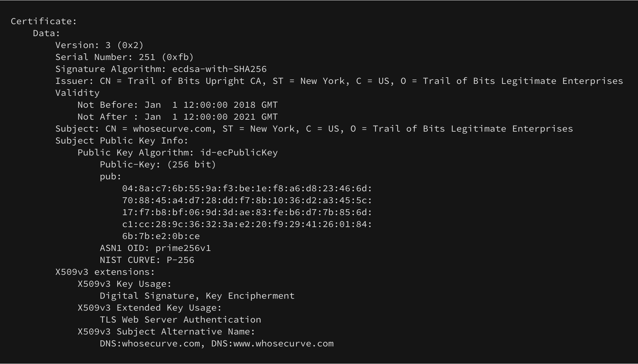
Task: Click the "Certificate:" heading line
Action: pos(44,22)
